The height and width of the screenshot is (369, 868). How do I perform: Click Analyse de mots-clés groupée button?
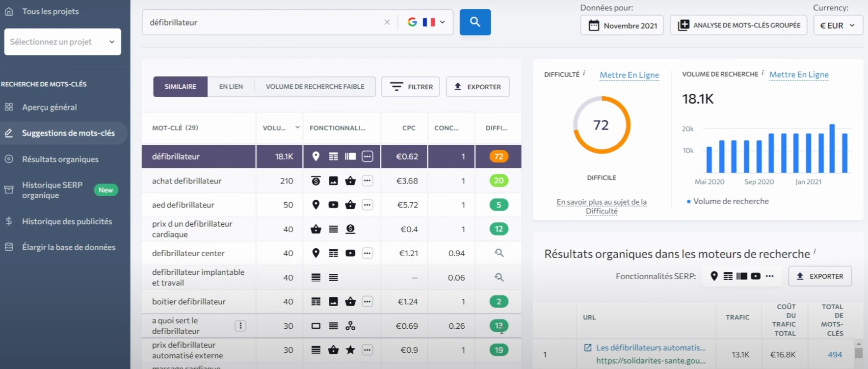click(x=738, y=26)
